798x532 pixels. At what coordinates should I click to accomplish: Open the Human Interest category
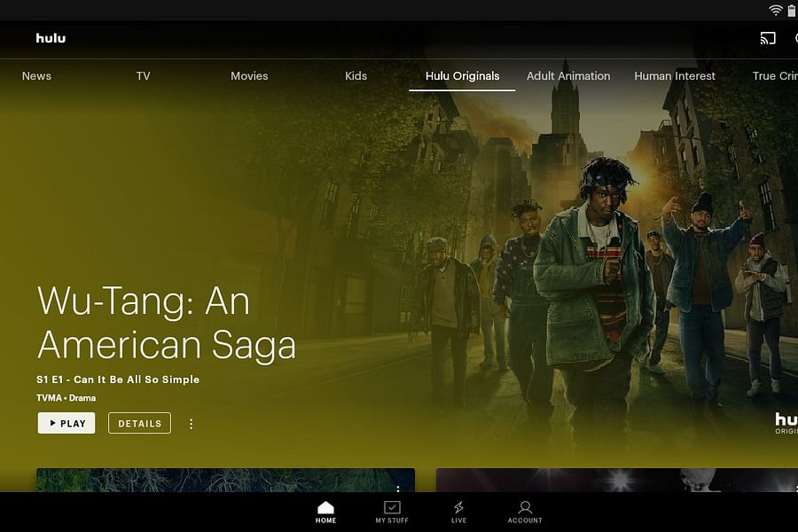click(675, 76)
